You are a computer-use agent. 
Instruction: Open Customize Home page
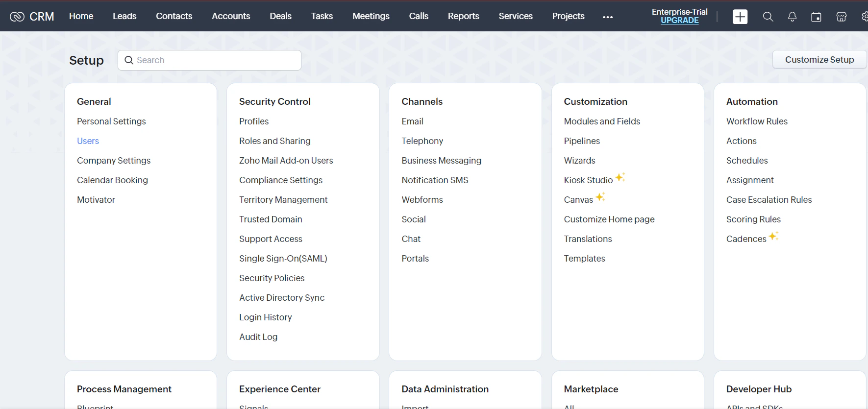tap(609, 219)
